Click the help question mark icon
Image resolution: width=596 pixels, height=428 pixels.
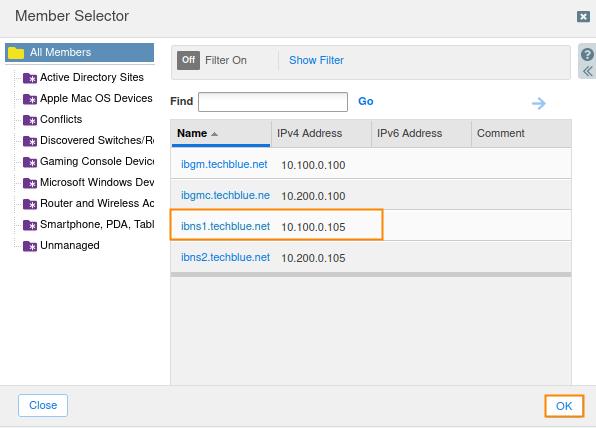pos(587,54)
